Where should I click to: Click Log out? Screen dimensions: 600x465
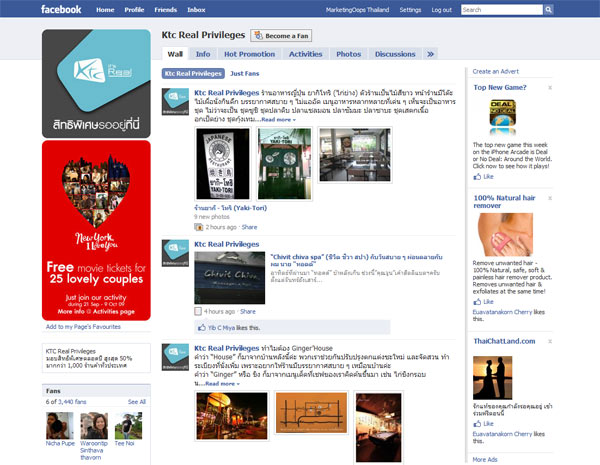pos(442,10)
